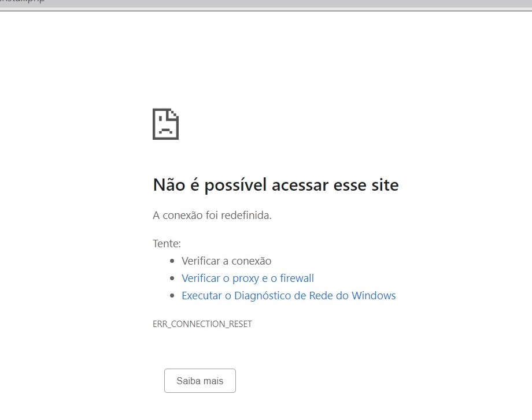Click the word 'Windows' in the diagnostics link
Image resolution: width=532 pixels, height=420 pixels.
[374, 296]
